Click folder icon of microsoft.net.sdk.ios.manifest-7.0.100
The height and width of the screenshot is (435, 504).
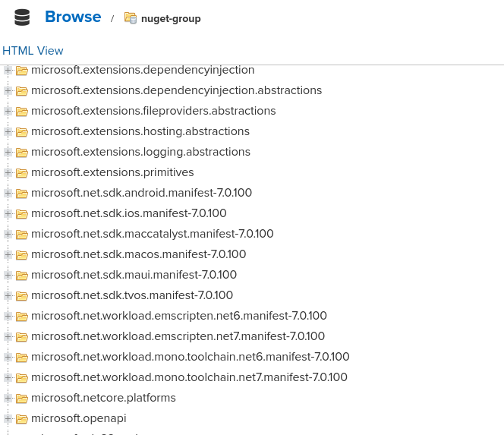[22, 214]
